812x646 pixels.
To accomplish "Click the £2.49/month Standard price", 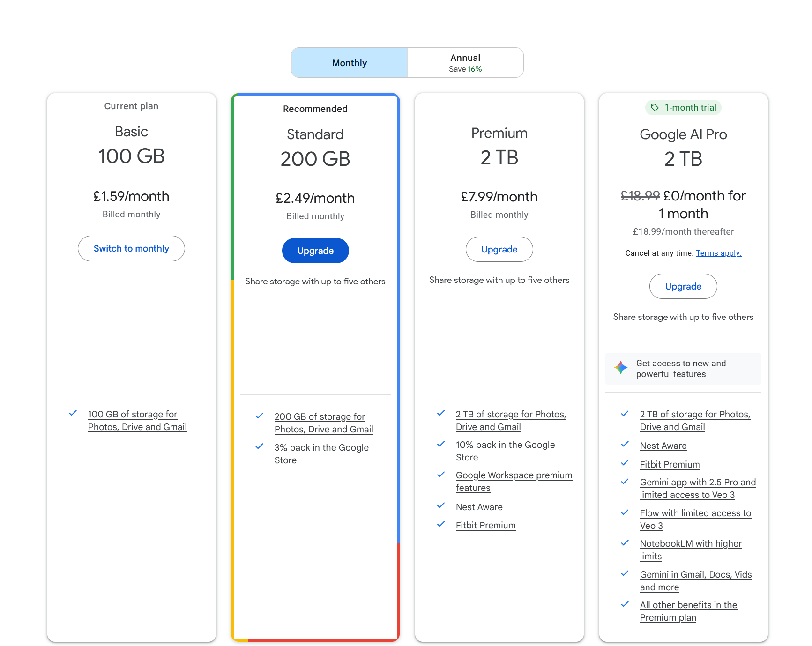I will point(315,198).
